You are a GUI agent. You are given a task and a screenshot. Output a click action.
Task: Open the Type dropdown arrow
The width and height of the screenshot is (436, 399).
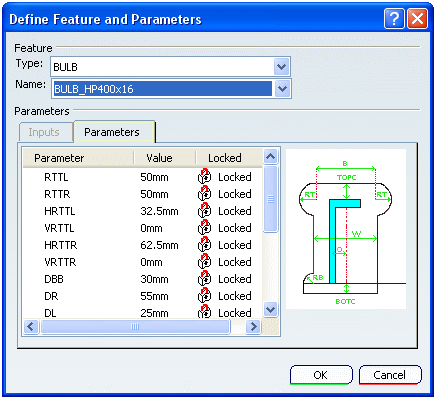[281, 67]
